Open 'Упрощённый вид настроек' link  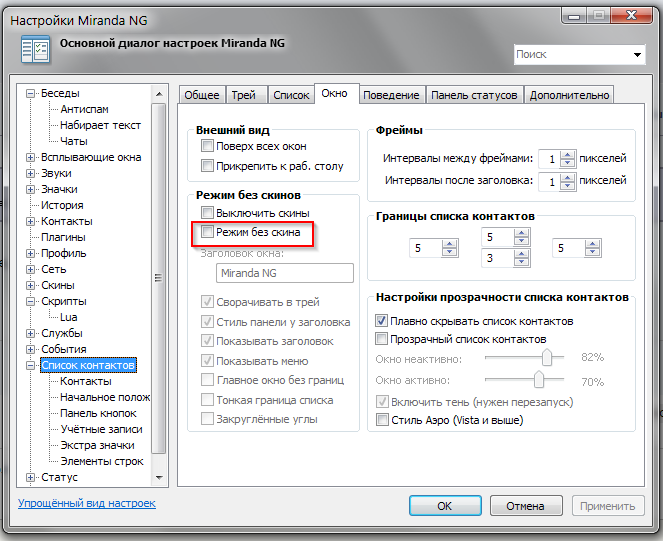[x=87, y=503]
